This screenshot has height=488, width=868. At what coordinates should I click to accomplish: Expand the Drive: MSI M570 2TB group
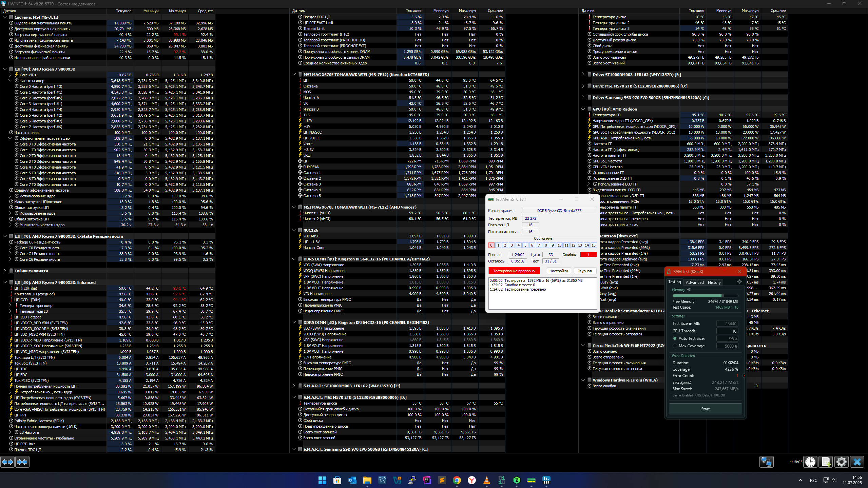[583, 86]
